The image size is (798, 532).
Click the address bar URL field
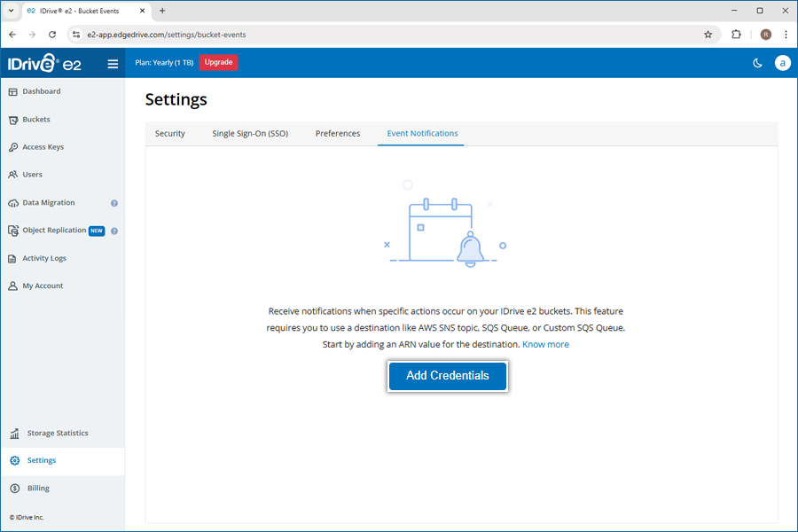(x=392, y=35)
